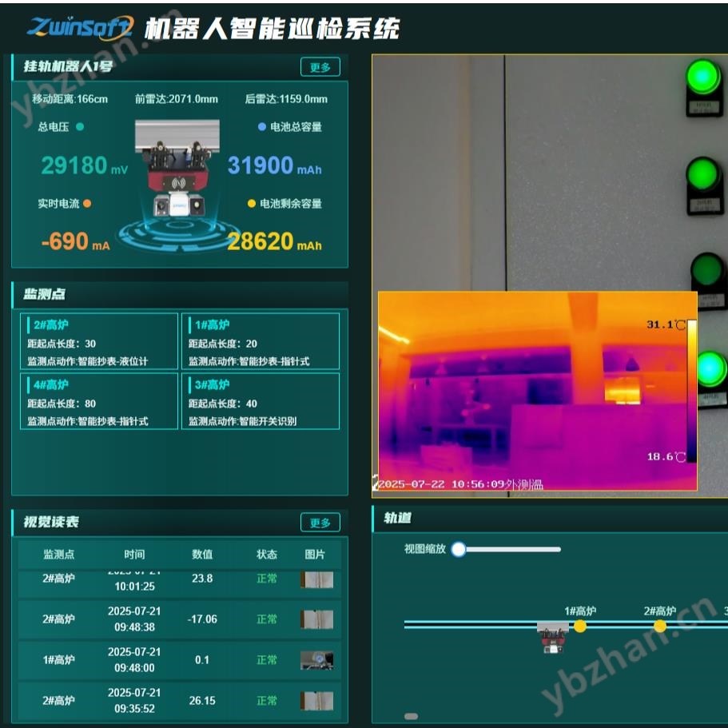Click the 31900 mAh capacity reading
728x728 pixels.
274,165
